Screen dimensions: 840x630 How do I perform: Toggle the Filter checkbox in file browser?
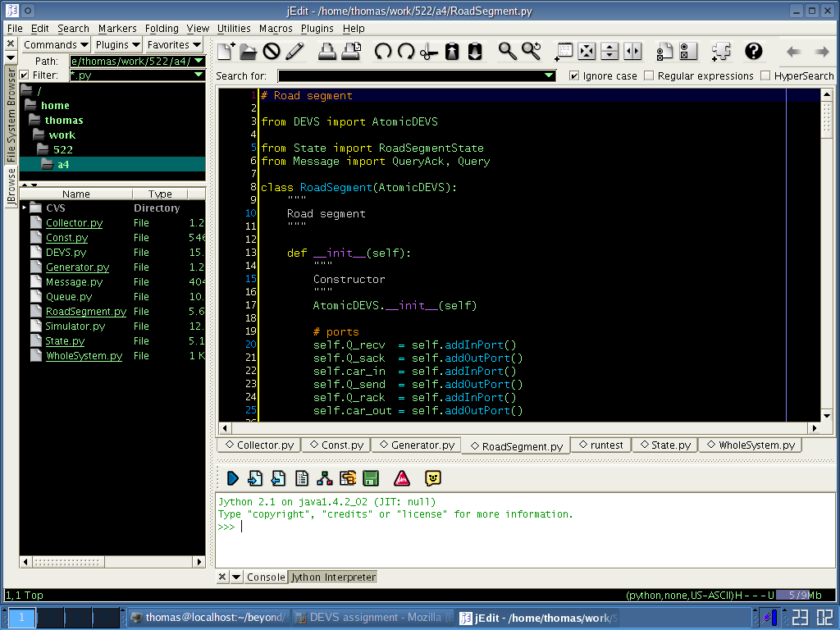pos(24,75)
